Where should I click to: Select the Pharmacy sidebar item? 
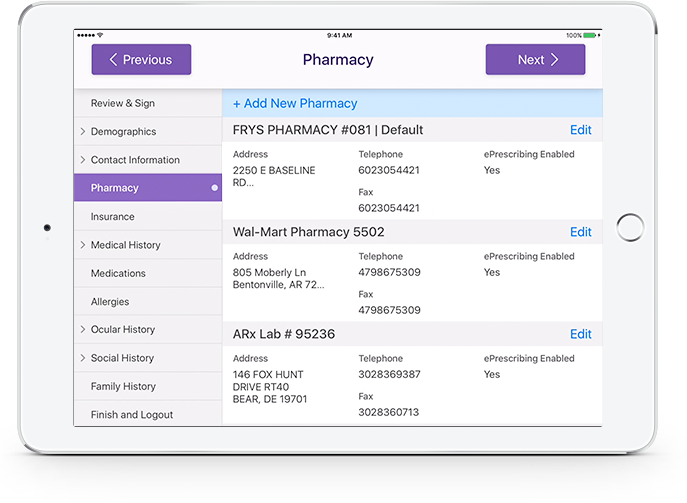(148, 188)
